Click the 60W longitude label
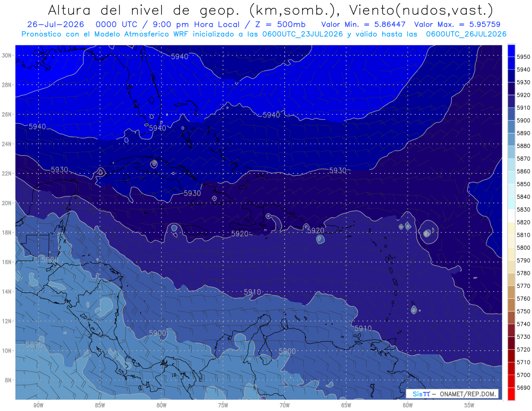 [x=408, y=405]
